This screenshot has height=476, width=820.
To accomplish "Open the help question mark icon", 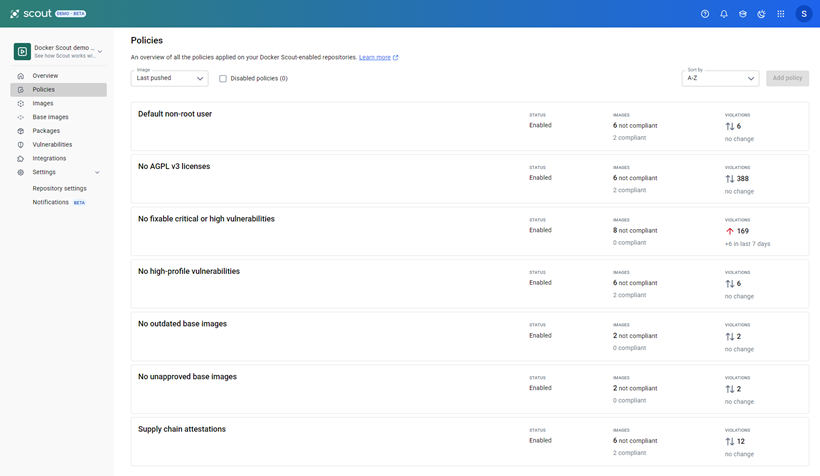I will pos(705,14).
